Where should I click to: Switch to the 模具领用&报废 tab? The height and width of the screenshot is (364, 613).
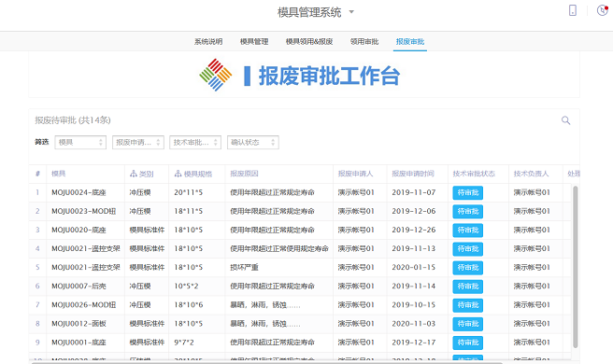coord(309,41)
